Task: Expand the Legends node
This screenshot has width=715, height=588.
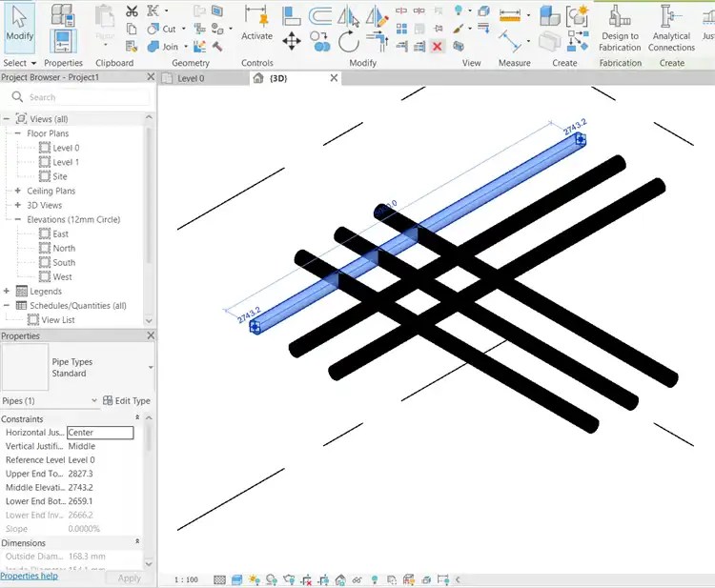Action: tap(7, 292)
